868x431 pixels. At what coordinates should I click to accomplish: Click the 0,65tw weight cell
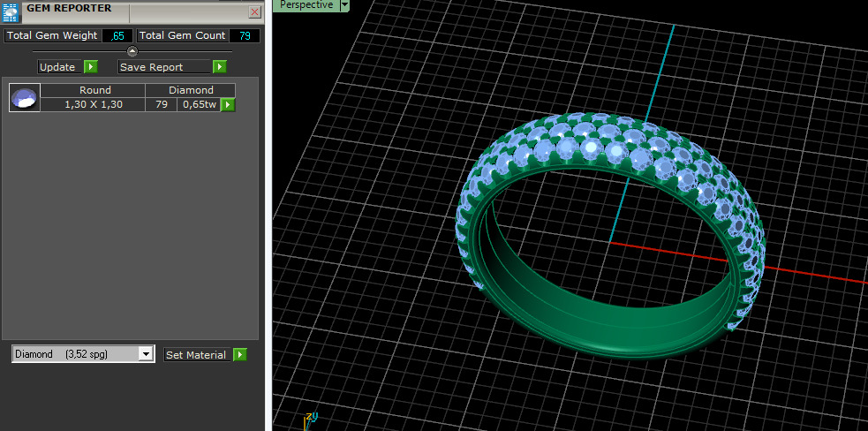pos(199,105)
